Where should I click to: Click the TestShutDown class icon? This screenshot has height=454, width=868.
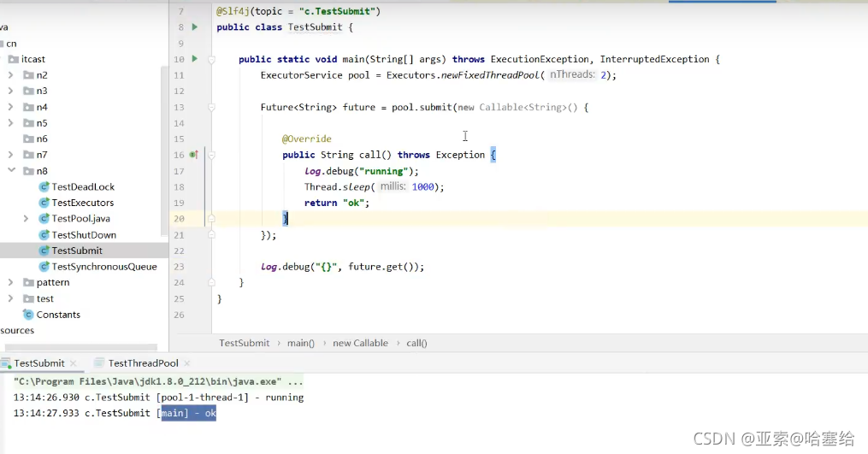(44, 235)
